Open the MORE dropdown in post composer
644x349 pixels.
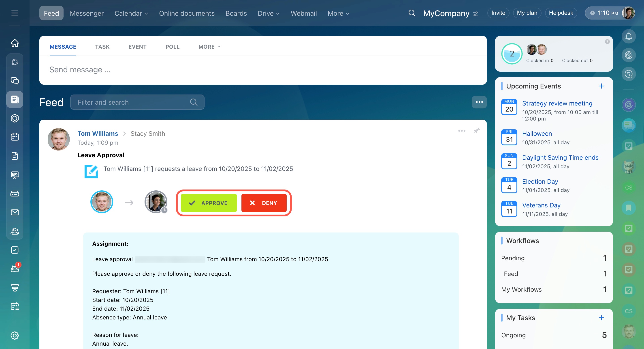(209, 47)
